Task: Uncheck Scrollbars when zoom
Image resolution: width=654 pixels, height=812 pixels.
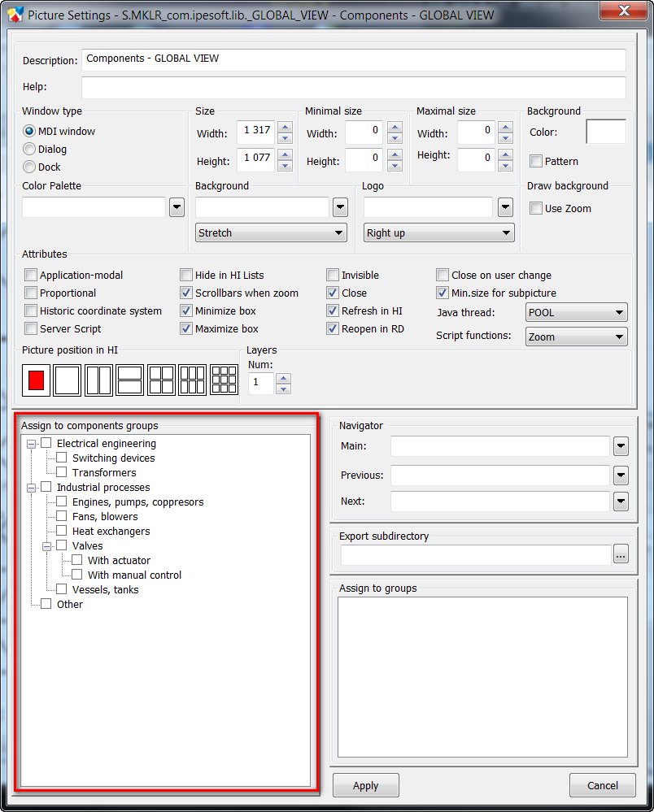Action: click(x=186, y=293)
